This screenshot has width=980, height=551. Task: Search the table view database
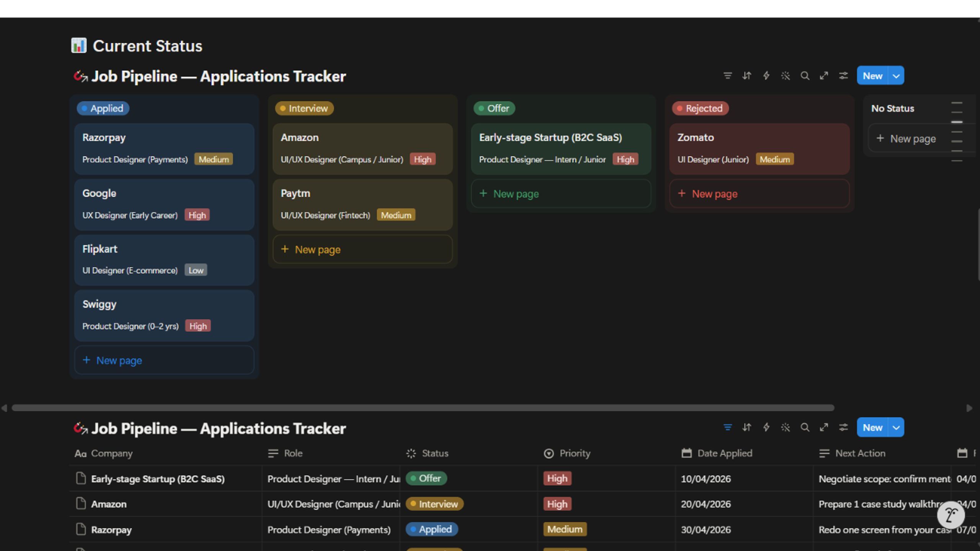[x=805, y=427]
